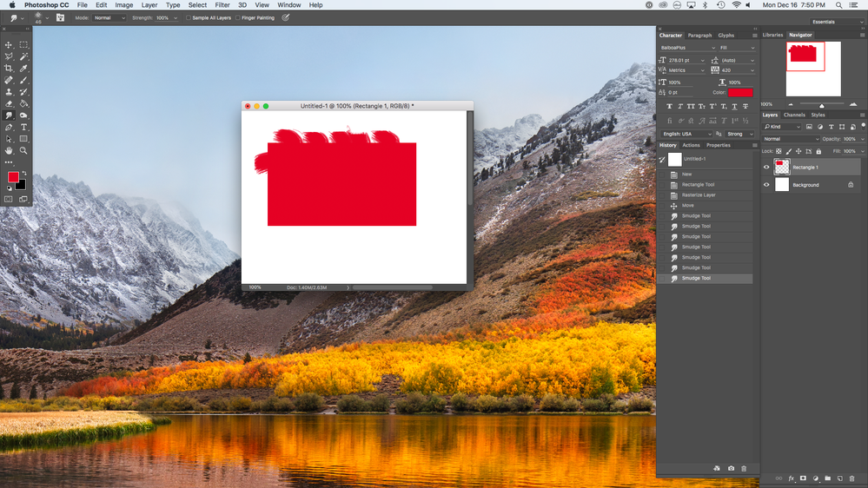Select the Move tool
Image resolution: width=868 pixels, height=488 pixels.
(9, 45)
